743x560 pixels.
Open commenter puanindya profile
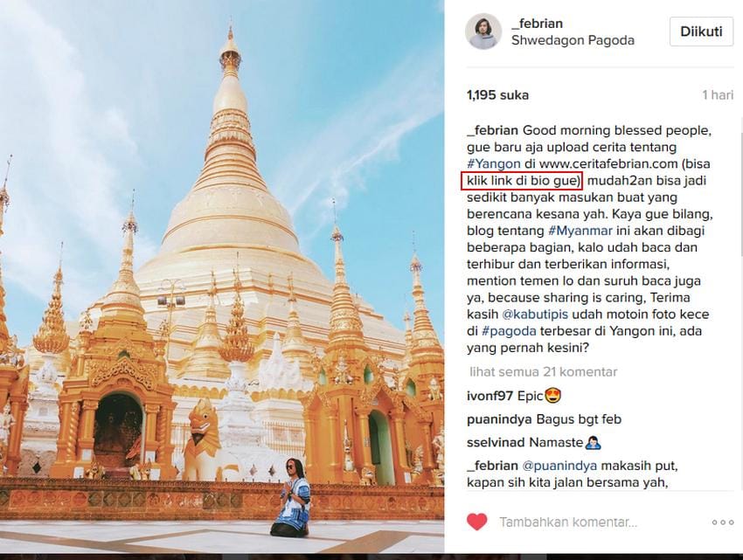[499, 419]
